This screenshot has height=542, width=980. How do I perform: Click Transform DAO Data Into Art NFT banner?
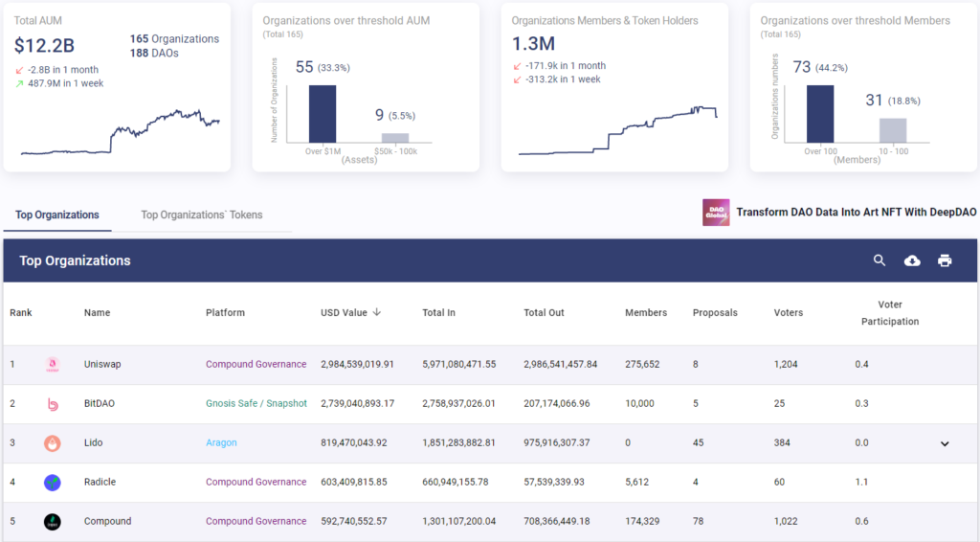click(x=856, y=212)
